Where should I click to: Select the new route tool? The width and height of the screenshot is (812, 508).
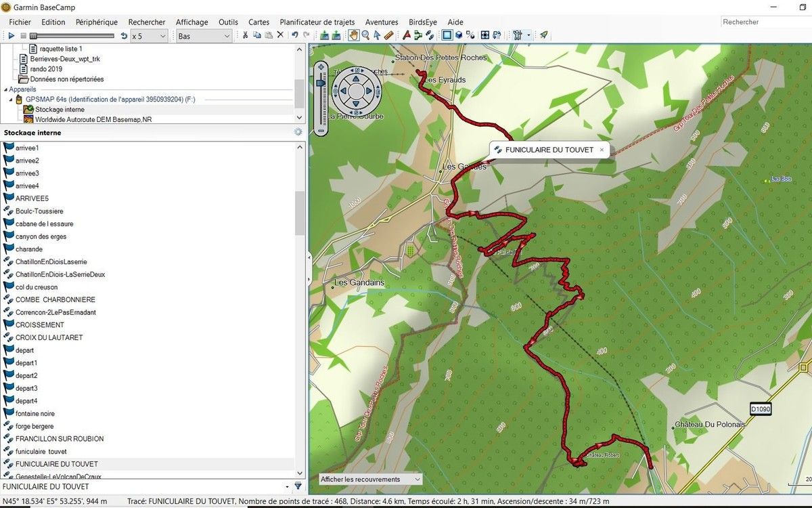(418, 35)
